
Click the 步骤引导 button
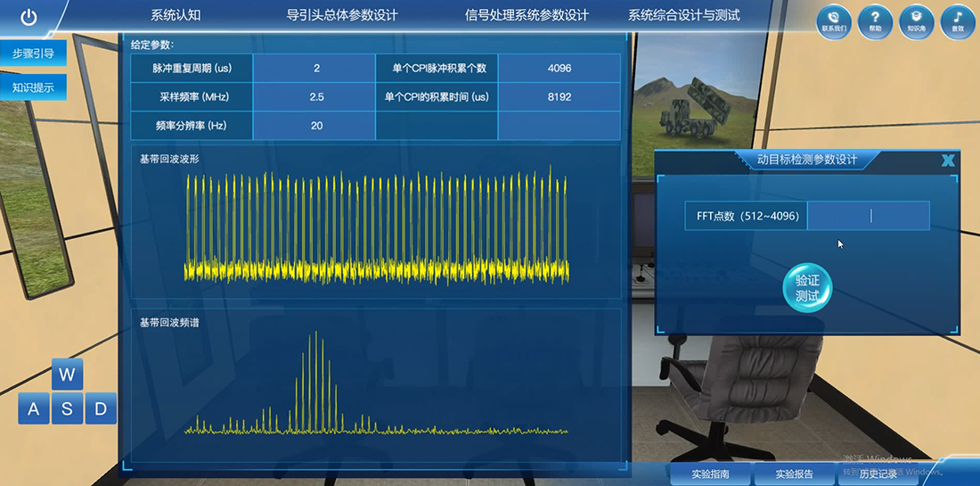(x=33, y=54)
